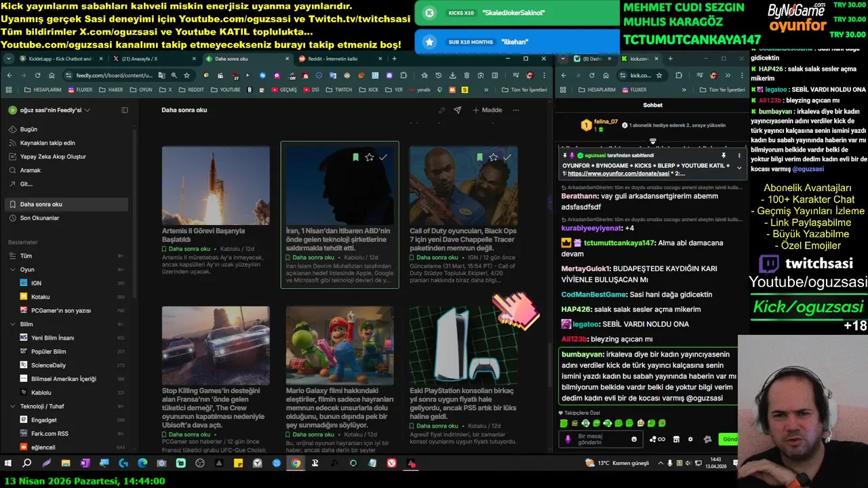Open YOUTUBE bookmark folder
This screenshot has width=868, height=488.
click(x=226, y=89)
